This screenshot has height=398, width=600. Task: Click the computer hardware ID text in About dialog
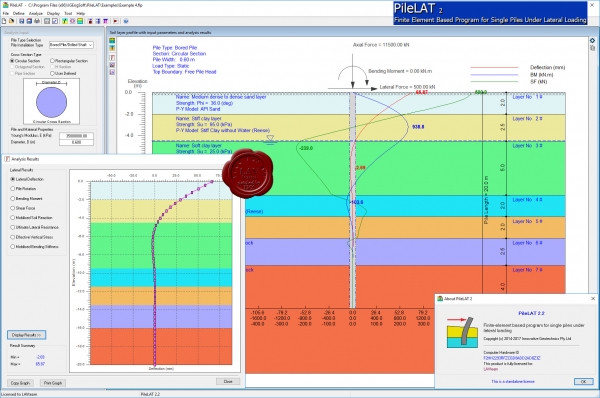tap(512, 358)
